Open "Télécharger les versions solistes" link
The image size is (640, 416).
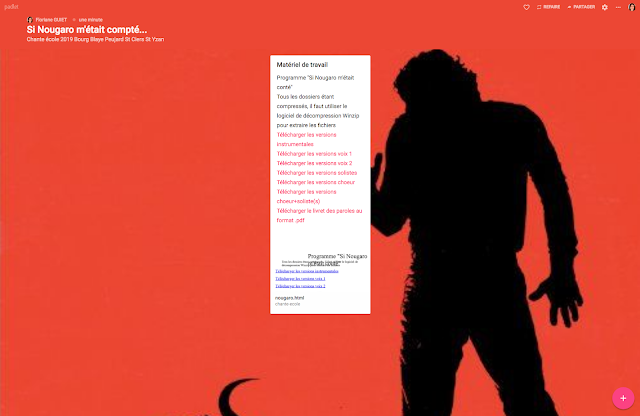[317, 173]
